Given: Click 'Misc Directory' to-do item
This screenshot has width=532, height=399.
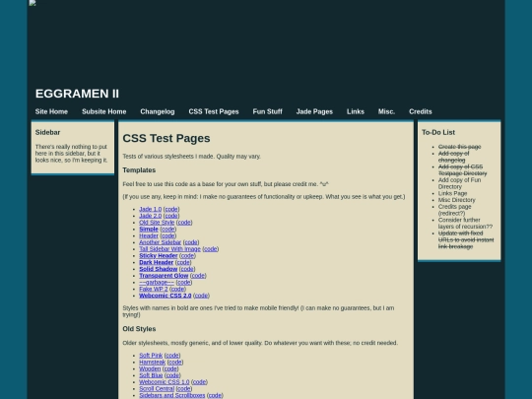Looking at the screenshot, I should [x=457, y=200].
